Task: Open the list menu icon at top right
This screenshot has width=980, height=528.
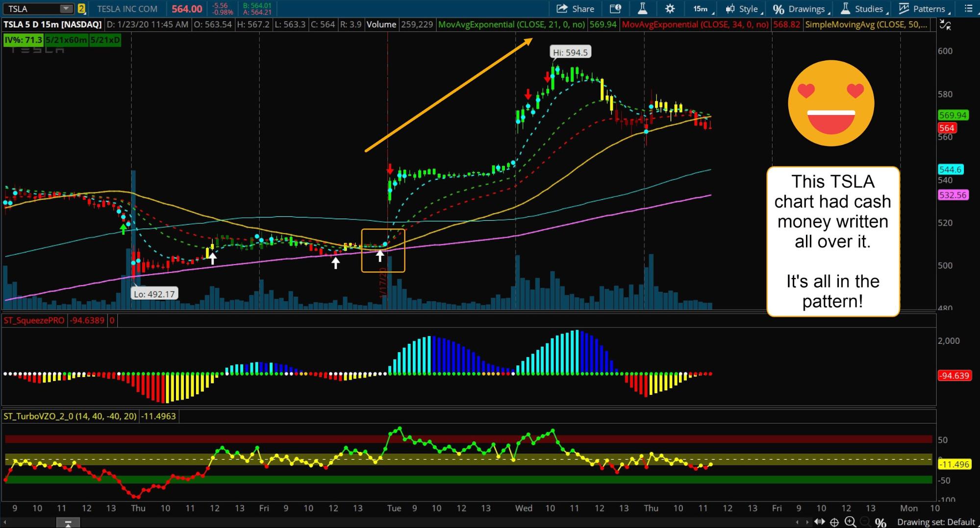Action: [968, 9]
